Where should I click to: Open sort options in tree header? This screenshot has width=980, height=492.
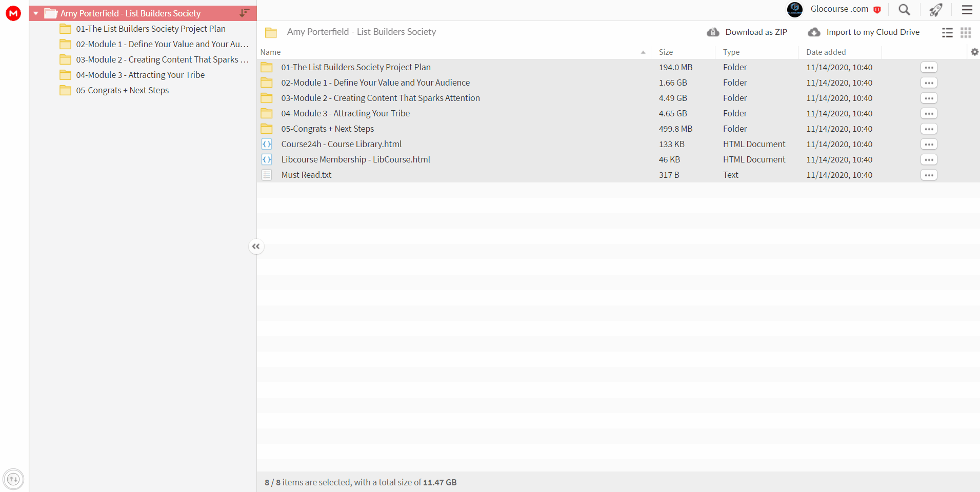pos(245,13)
